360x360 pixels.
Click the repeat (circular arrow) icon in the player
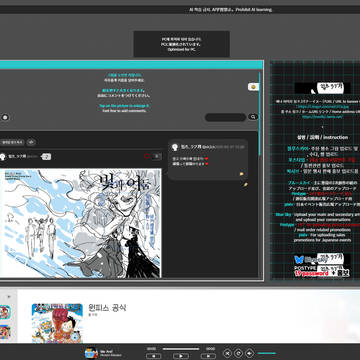238,353
